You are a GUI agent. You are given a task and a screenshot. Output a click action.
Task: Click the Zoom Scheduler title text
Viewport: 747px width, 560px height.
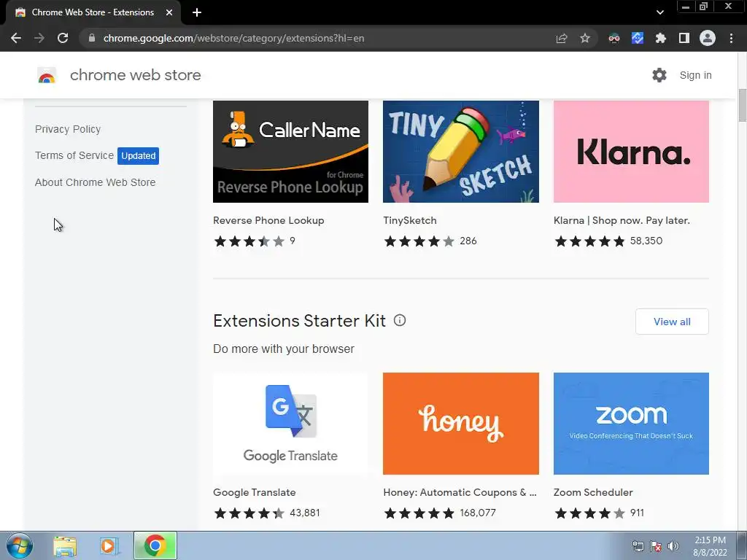click(x=593, y=492)
